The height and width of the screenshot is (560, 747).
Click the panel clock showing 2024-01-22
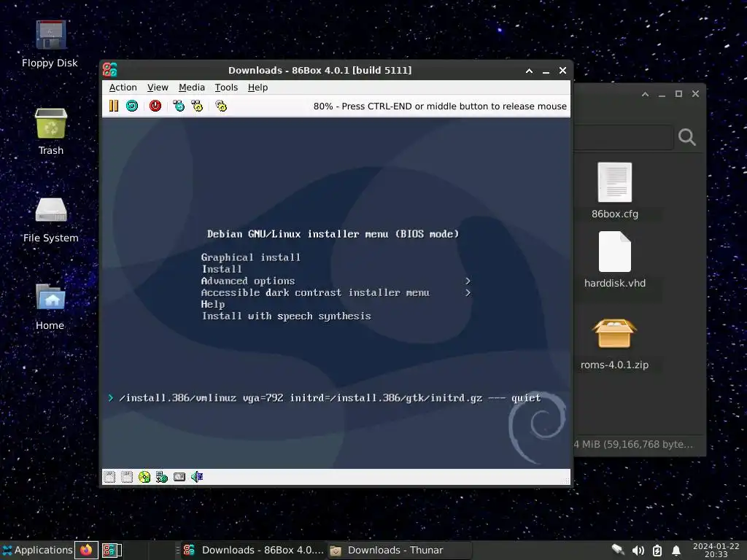click(x=716, y=550)
